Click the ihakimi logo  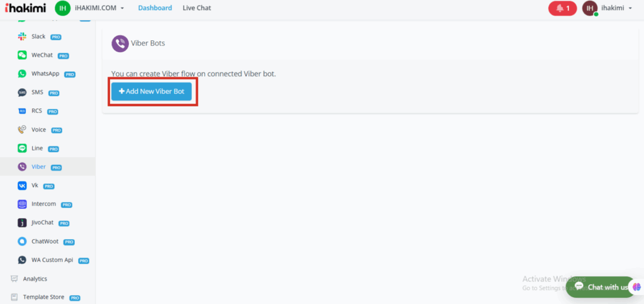[x=25, y=8]
